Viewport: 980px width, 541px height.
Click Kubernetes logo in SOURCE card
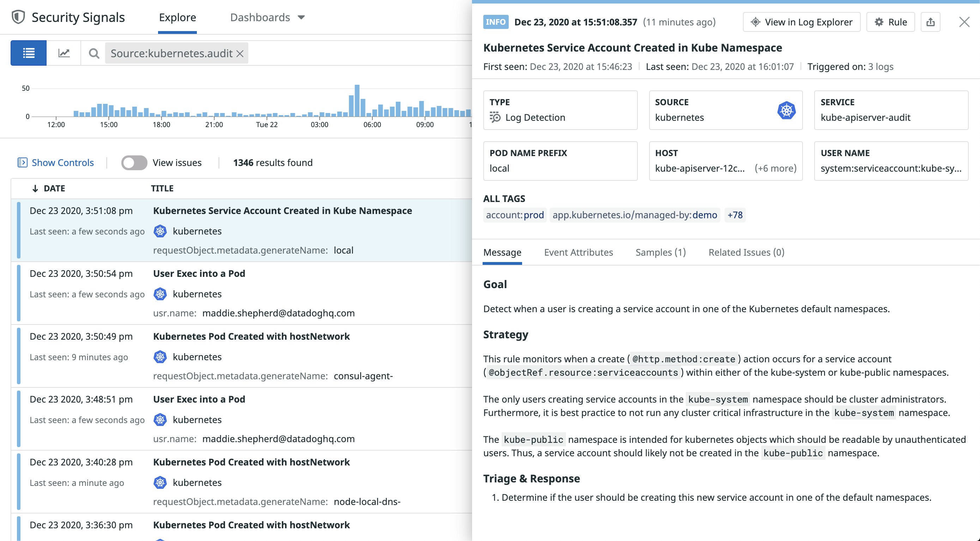coord(786,111)
